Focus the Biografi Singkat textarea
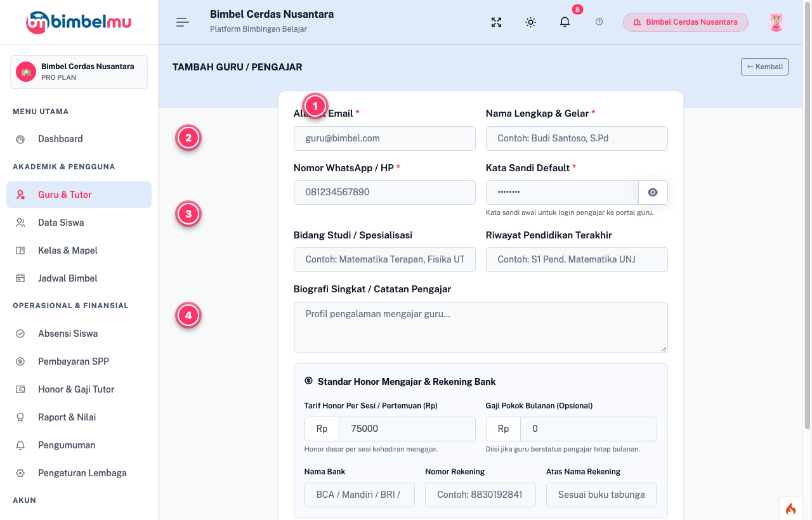The image size is (812, 520). pyautogui.click(x=481, y=327)
